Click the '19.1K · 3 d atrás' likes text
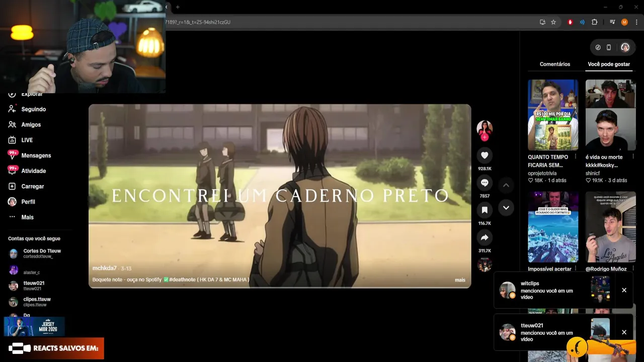The image size is (644, 362). 606,180
